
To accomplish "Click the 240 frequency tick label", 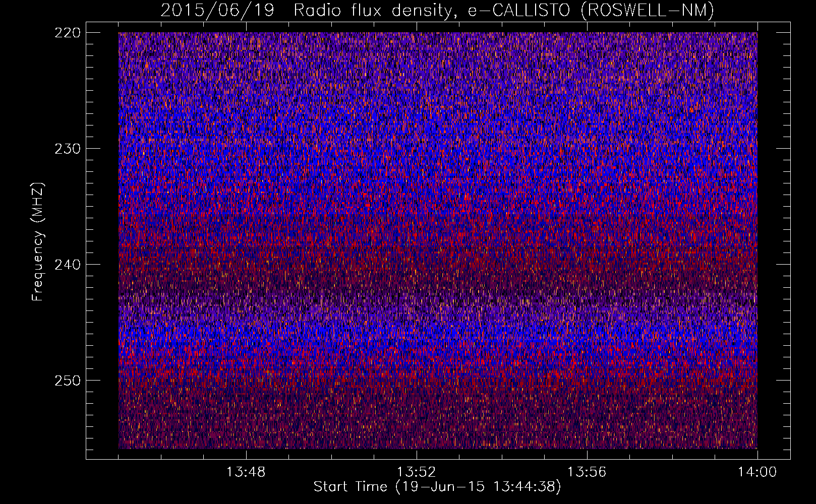I will click(x=67, y=265).
